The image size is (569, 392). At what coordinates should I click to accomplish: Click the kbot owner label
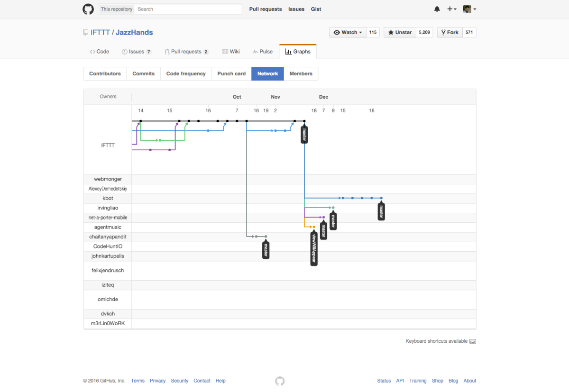(108, 198)
